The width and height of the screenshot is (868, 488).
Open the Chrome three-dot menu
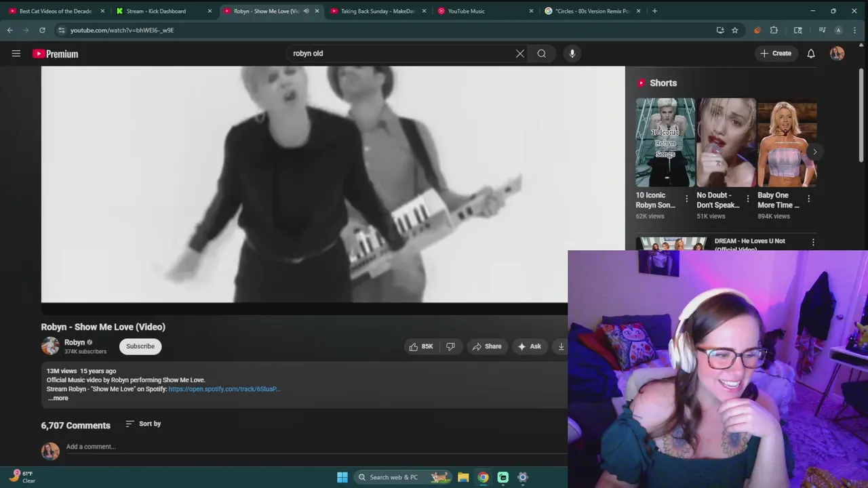point(854,30)
